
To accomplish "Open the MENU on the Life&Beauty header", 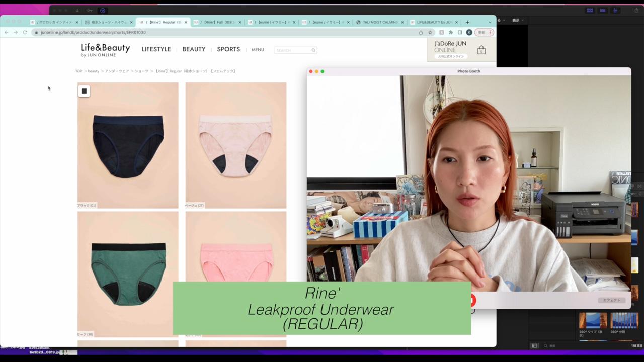I will pos(258,50).
